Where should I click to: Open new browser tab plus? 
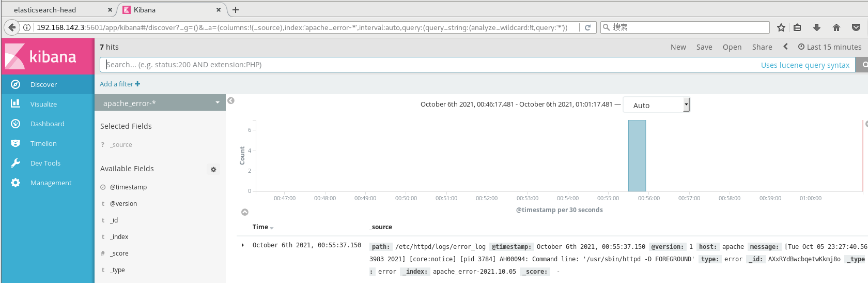tap(236, 10)
